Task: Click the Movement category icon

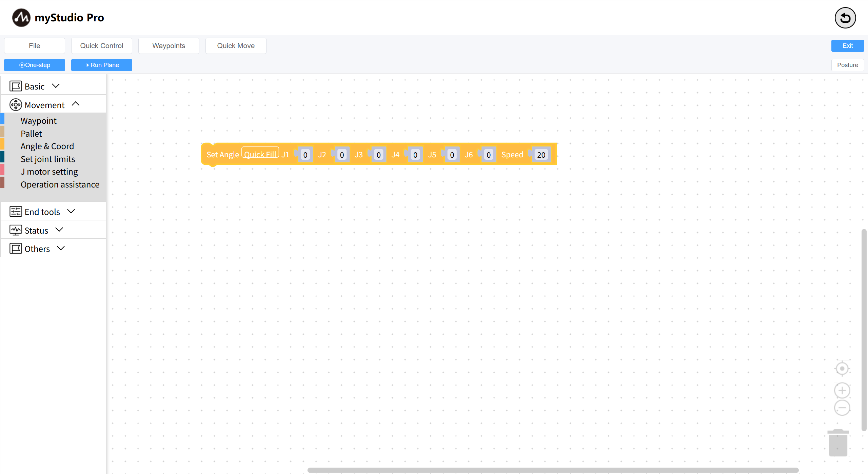Action: coord(16,105)
